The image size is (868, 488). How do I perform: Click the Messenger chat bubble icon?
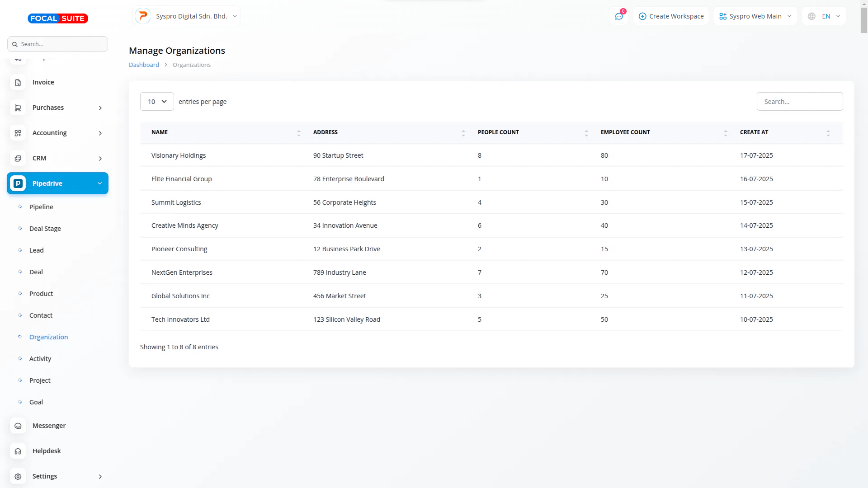(x=18, y=426)
